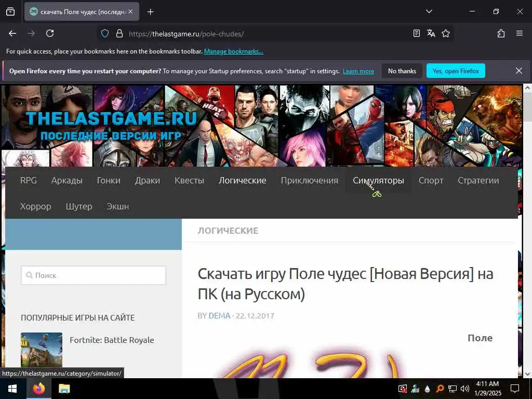Open the Логические category
This screenshot has width=532, height=399.
pyautogui.click(x=242, y=180)
